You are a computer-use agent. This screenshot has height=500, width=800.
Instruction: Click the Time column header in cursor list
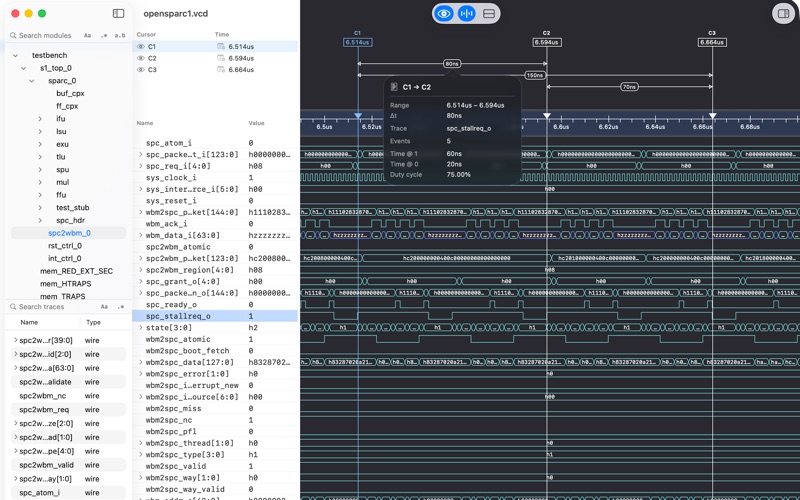222,34
